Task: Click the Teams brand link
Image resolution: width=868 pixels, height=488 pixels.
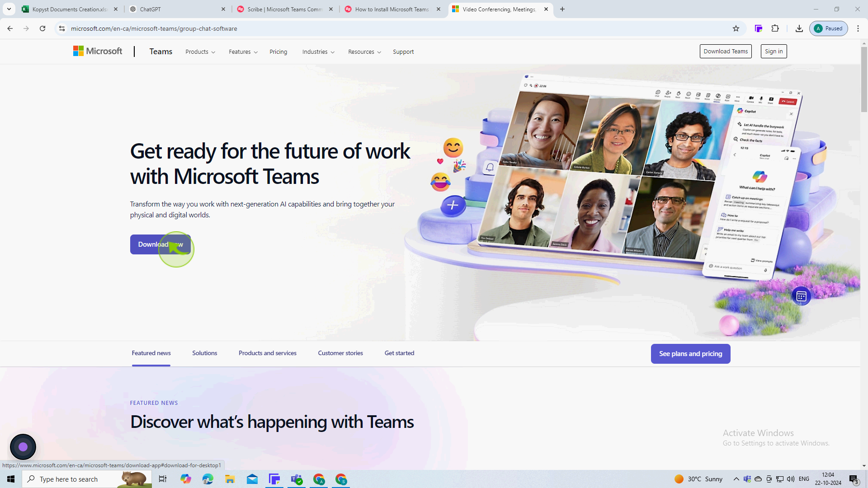Action: point(161,52)
